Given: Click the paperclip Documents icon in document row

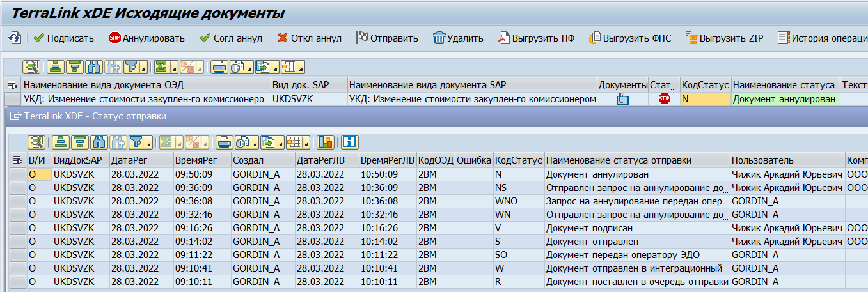Looking at the screenshot, I should [x=622, y=99].
